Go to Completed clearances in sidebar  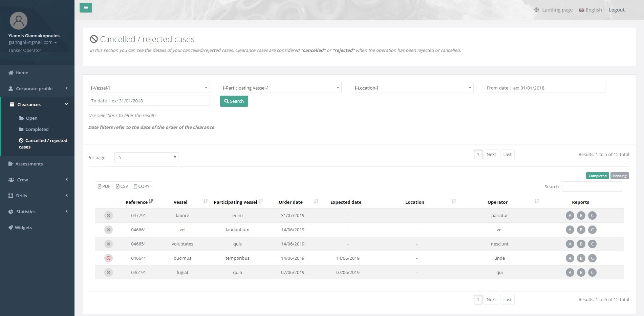click(x=37, y=130)
